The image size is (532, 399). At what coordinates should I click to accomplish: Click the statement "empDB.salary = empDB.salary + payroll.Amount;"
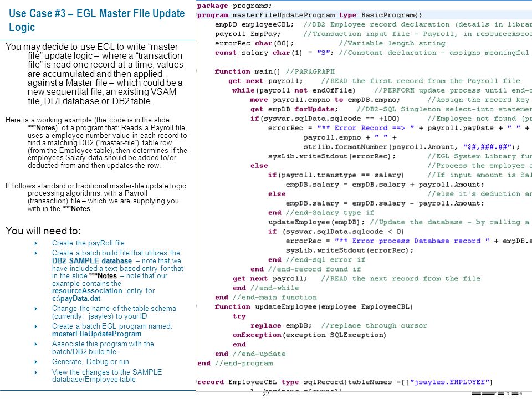(x=385, y=185)
